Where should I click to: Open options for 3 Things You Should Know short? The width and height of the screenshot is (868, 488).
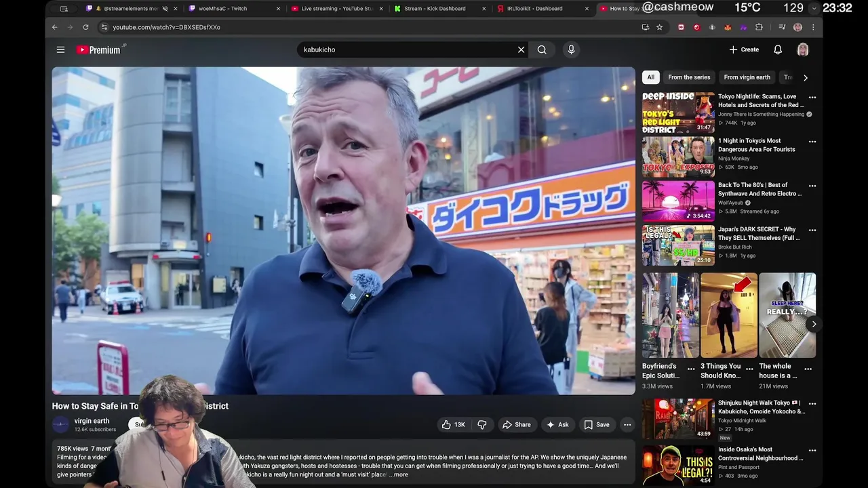click(749, 369)
